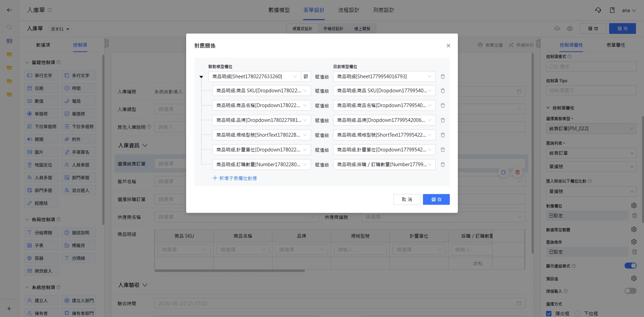Delete the 對應欄位 setting
Screen dimensions: 644x317
tap(634, 216)
